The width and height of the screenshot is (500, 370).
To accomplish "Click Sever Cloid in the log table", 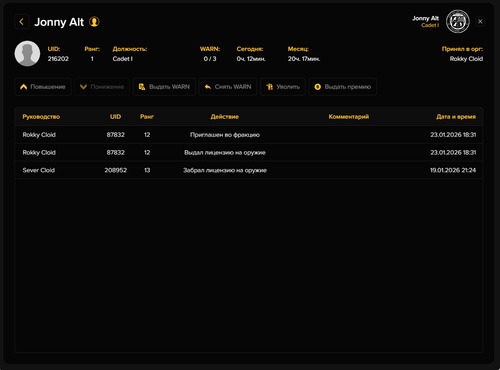I will (39, 170).
